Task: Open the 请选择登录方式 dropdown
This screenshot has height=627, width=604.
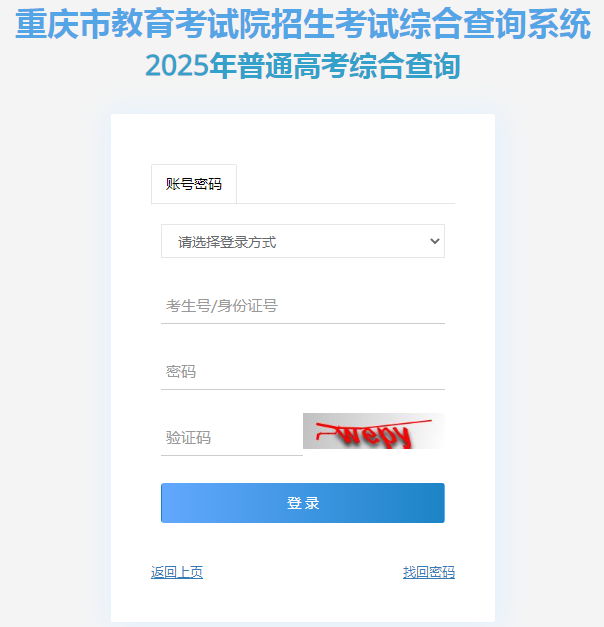Action: coord(303,241)
